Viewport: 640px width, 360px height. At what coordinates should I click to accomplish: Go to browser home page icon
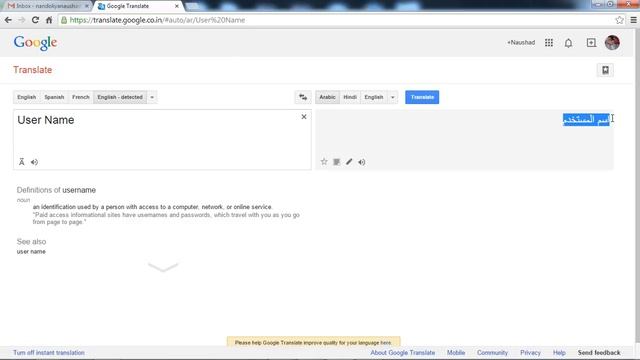coord(49,20)
